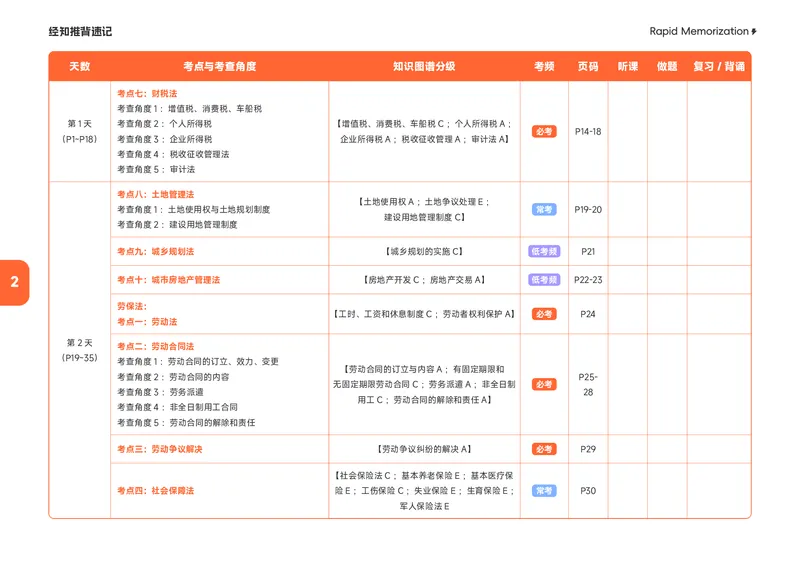Viewport: 800px width, 566px height.
Task: Click the heading 考点七：财税法
Action: [x=147, y=93]
